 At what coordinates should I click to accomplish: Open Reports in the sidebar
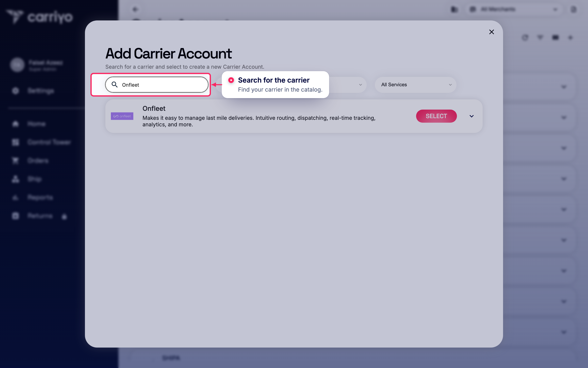[40, 197]
